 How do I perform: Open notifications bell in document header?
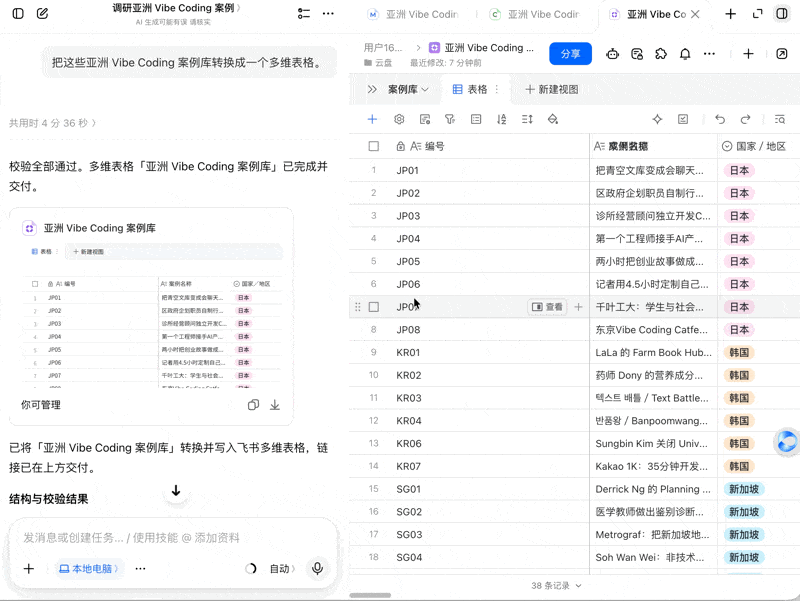(x=685, y=54)
